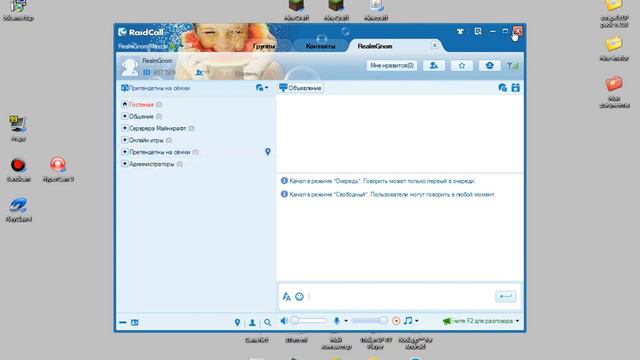Click the calendar-like icon at the announcement bar's right end
640x360 pixels.
(516, 88)
